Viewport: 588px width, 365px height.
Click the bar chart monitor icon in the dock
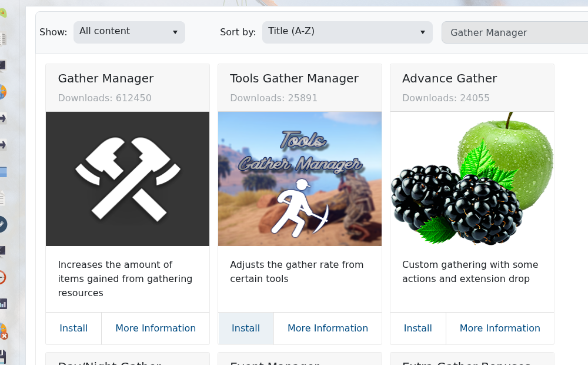[x=3, y=303]
